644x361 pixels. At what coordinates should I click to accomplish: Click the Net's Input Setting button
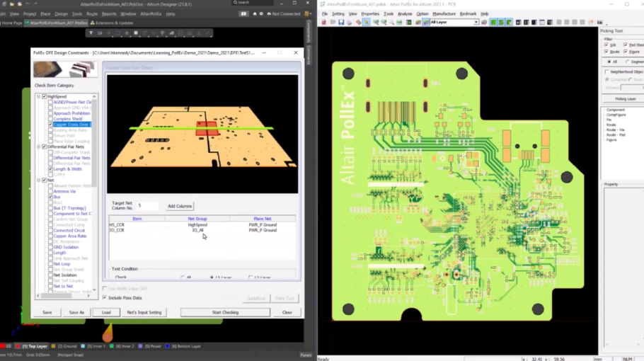coord(144,312)
